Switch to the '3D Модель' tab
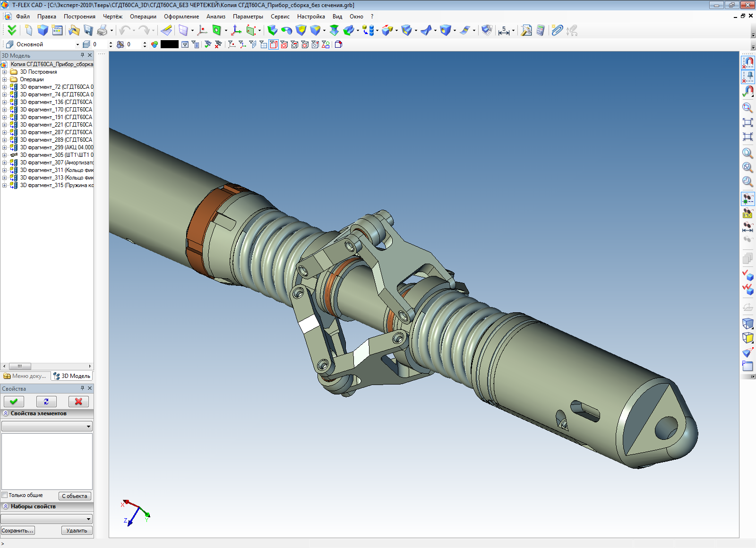 coord(72,376)
